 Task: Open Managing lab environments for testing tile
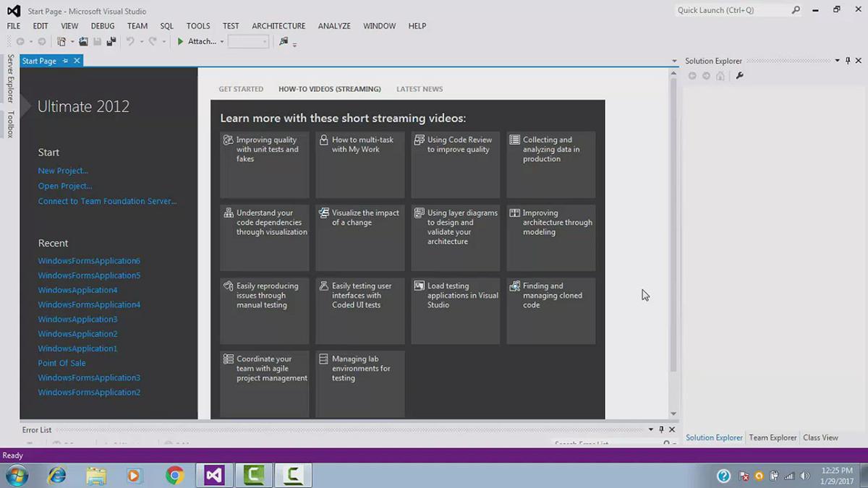click(359, 384)
